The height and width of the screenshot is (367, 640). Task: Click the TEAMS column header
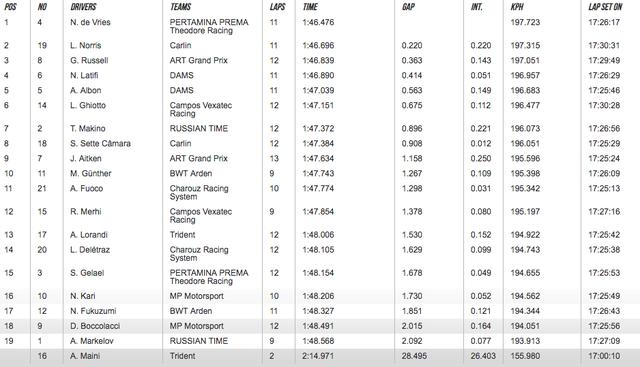point(180,7)
